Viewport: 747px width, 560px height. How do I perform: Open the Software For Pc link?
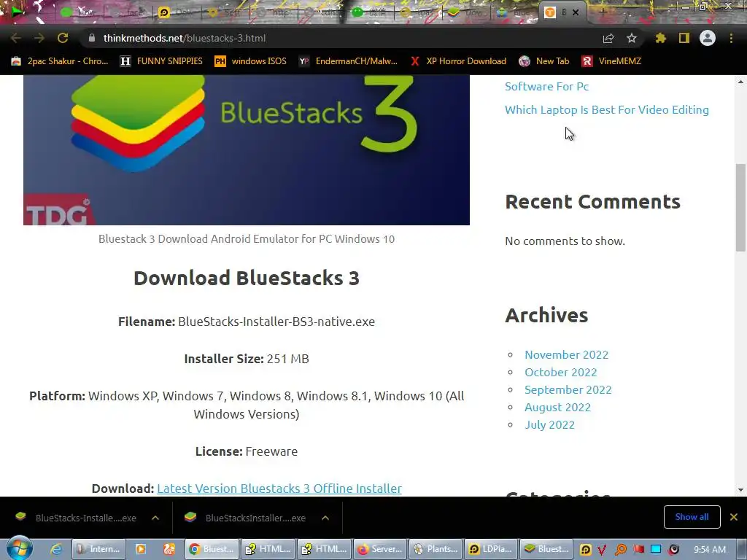546,86
